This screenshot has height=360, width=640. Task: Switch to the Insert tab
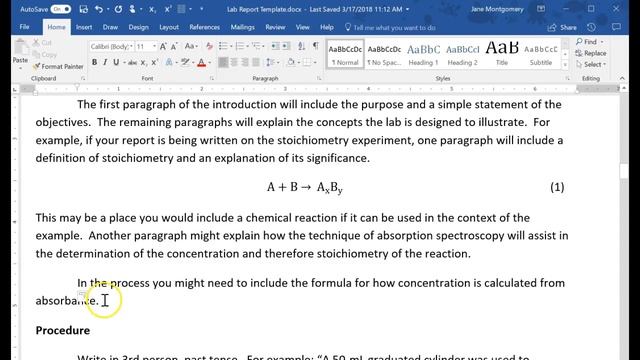pos(84,27)
